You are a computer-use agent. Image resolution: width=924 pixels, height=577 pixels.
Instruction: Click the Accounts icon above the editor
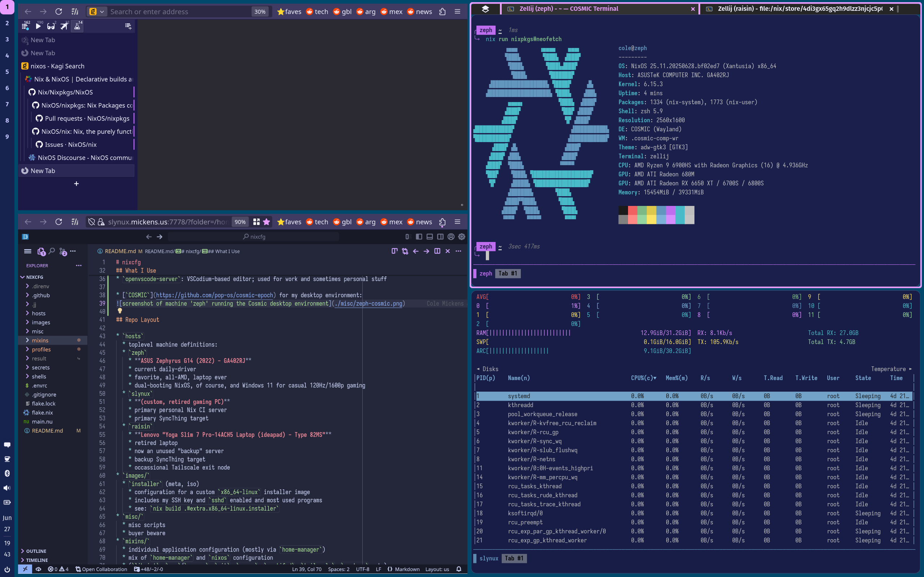(x=451, y=237)
